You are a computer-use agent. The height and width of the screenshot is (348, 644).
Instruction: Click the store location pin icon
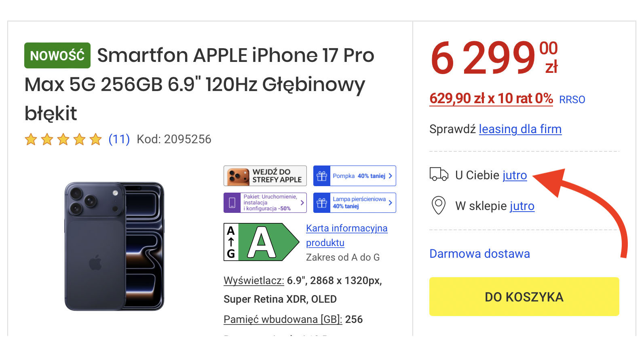point(439,206)
